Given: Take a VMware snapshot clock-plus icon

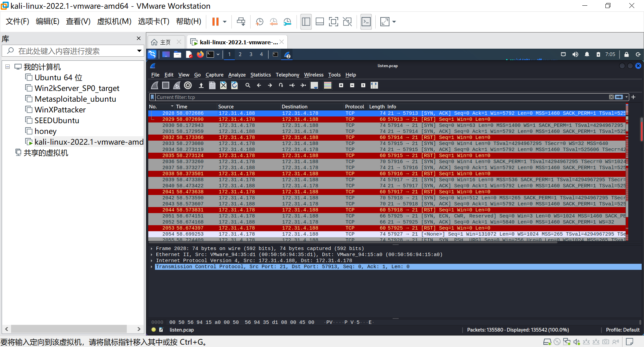Looking at the screenshot, I should click(x=259, y=22).
